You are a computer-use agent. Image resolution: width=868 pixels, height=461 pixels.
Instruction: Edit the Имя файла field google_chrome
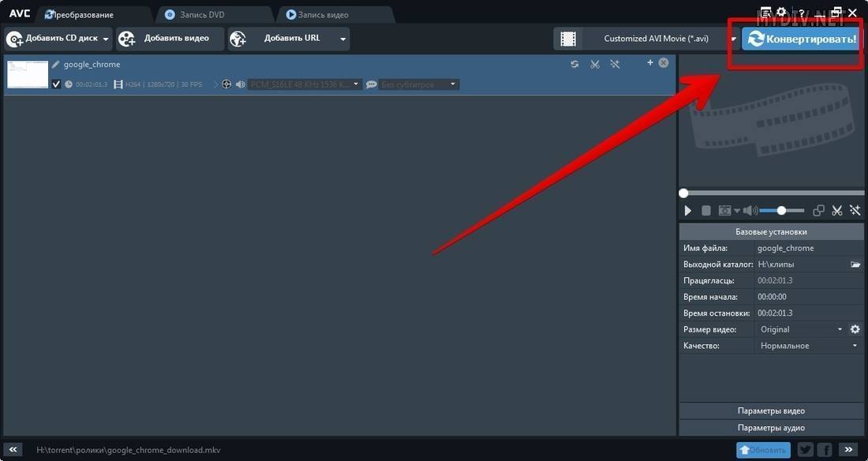click(x=809, y=248)
